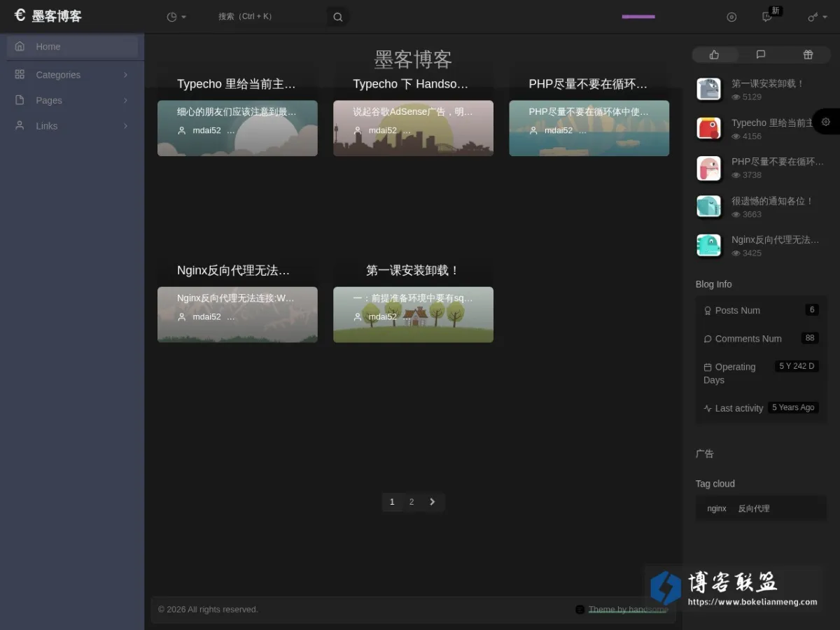Open post 'Nginx反向代理无法…' card title

tap(234, 270)
